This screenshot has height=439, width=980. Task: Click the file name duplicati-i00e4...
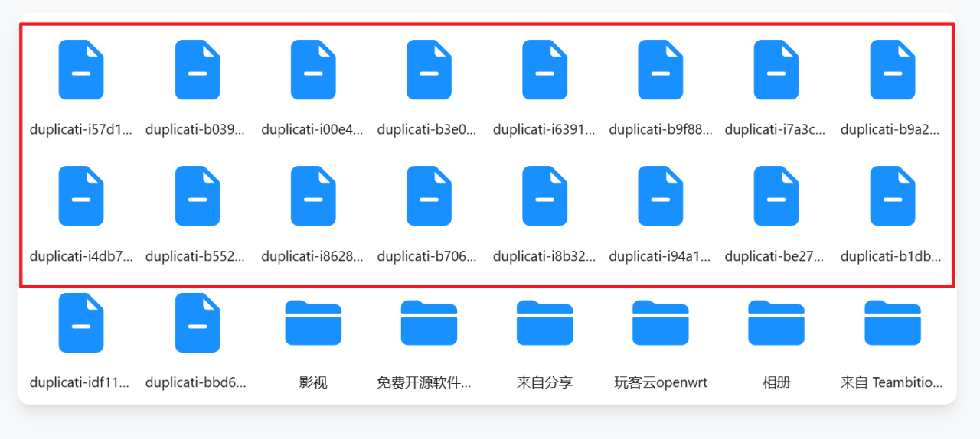(313, 130)
